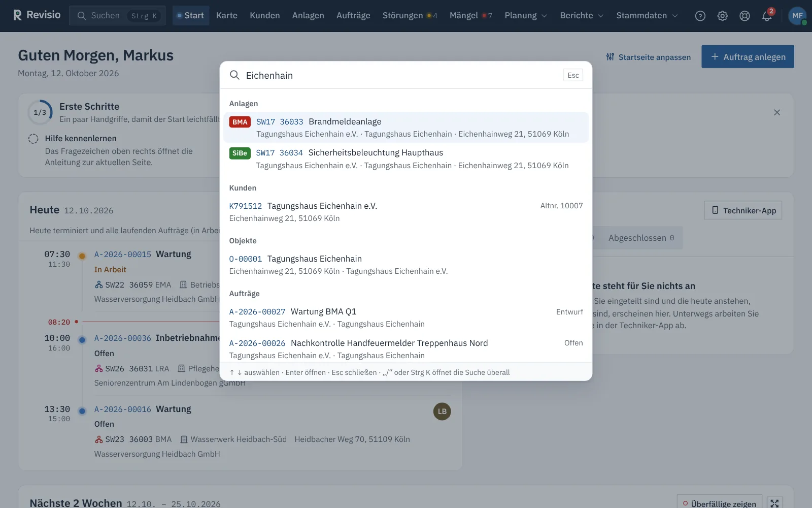
Task: Open the Kunden menu item
Action: (265, 16)
